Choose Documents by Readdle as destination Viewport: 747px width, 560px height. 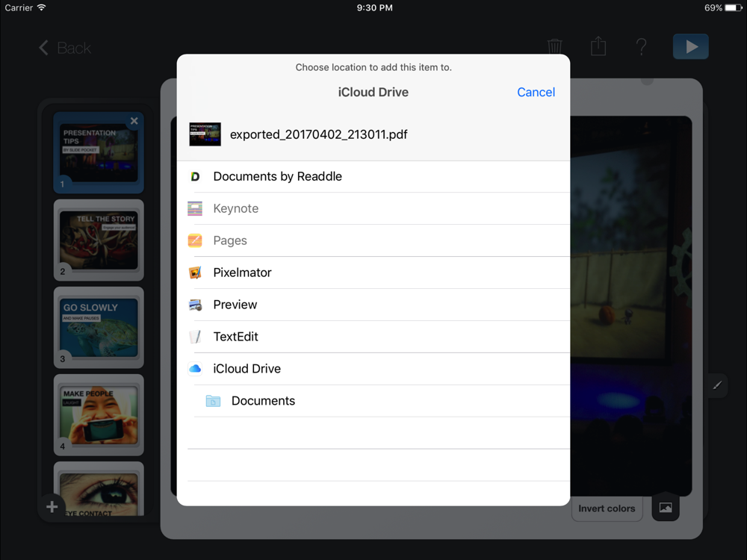[x=373, y=177]
